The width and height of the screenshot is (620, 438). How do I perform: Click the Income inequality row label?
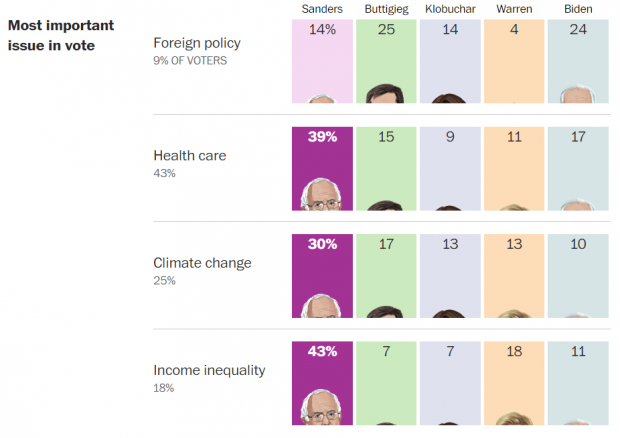209,370
